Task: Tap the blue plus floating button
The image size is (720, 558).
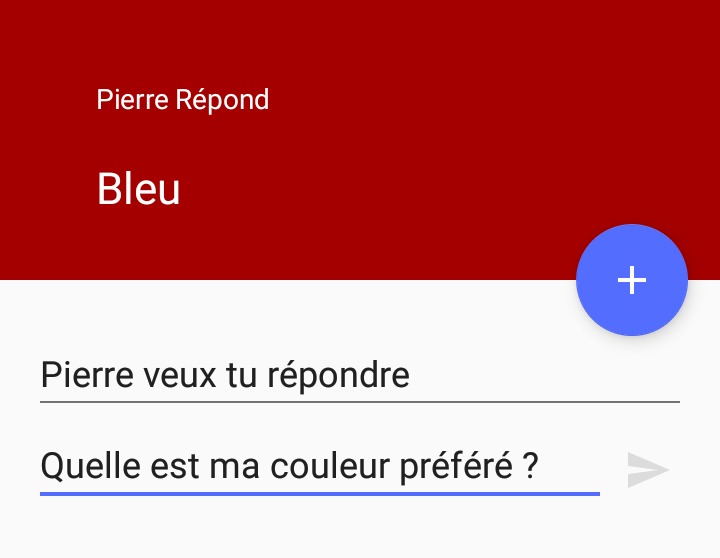Action: (x=632, y=280)
